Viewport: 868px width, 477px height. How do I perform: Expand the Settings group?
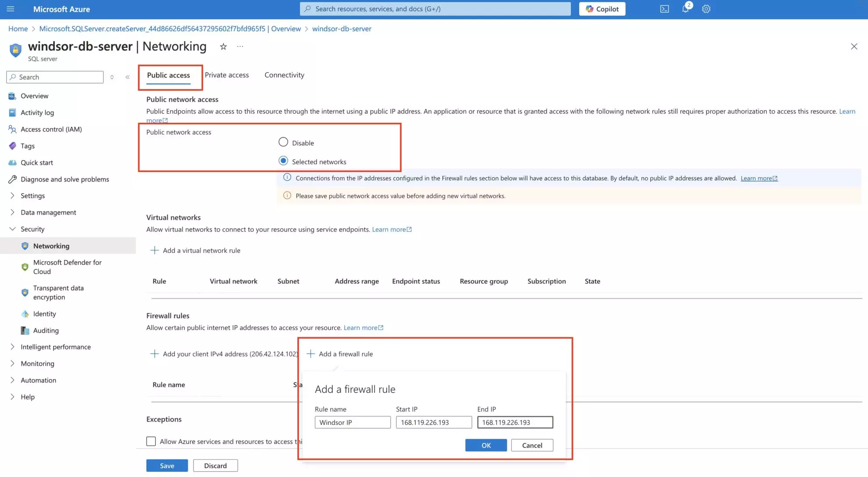coord(12,196)
